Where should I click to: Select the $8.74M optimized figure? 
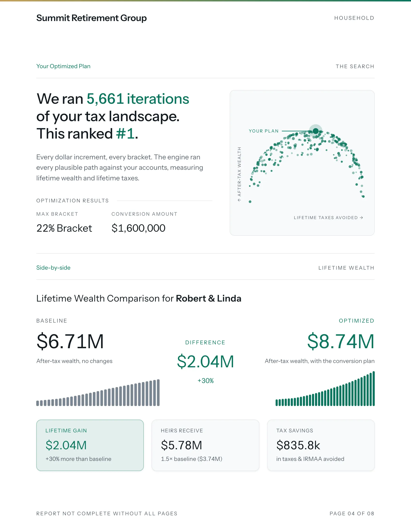(341, 341)
